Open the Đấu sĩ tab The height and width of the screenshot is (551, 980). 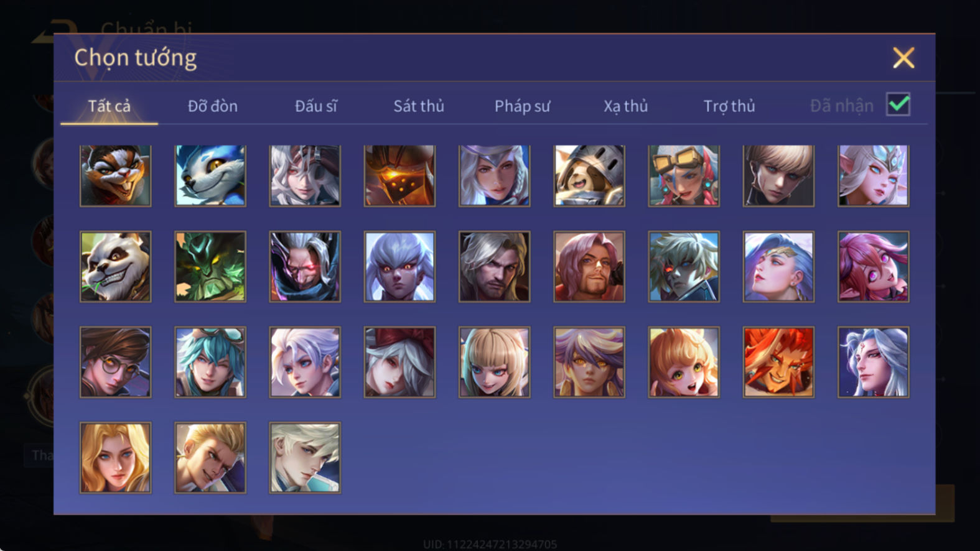316,106
